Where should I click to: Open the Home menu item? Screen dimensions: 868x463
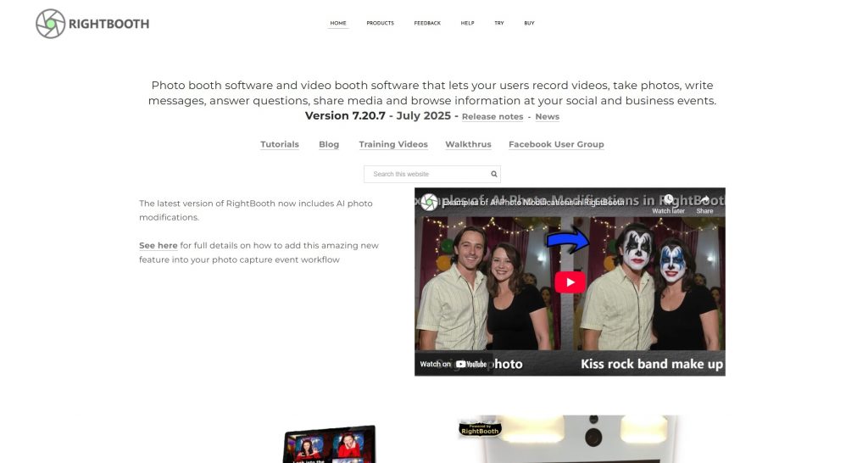pyautogui.click(x=337, y=23)
